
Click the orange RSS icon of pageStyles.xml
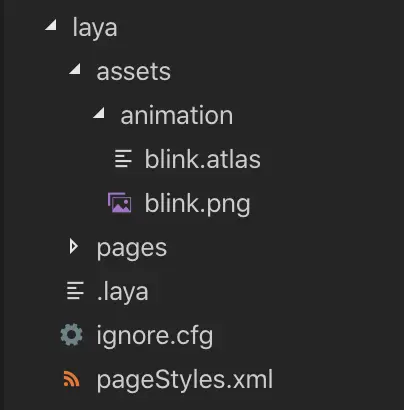71,379
